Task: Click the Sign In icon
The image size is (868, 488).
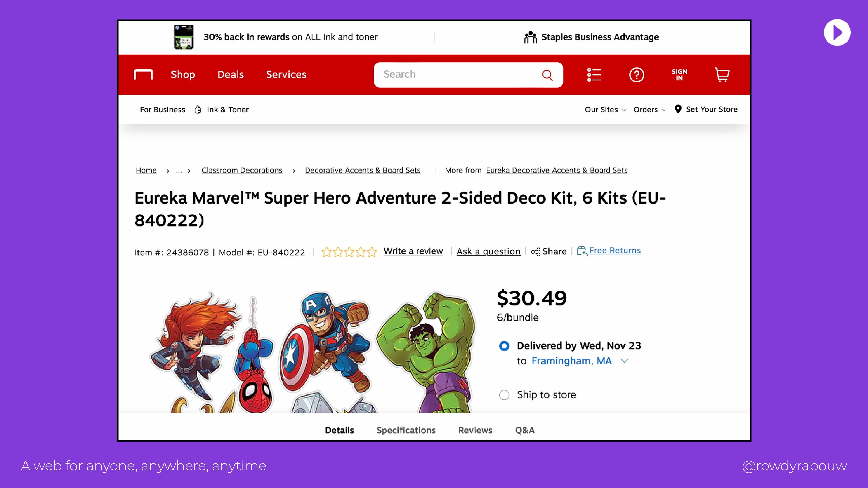Action: pyautogui.click(x=679, y=75)
